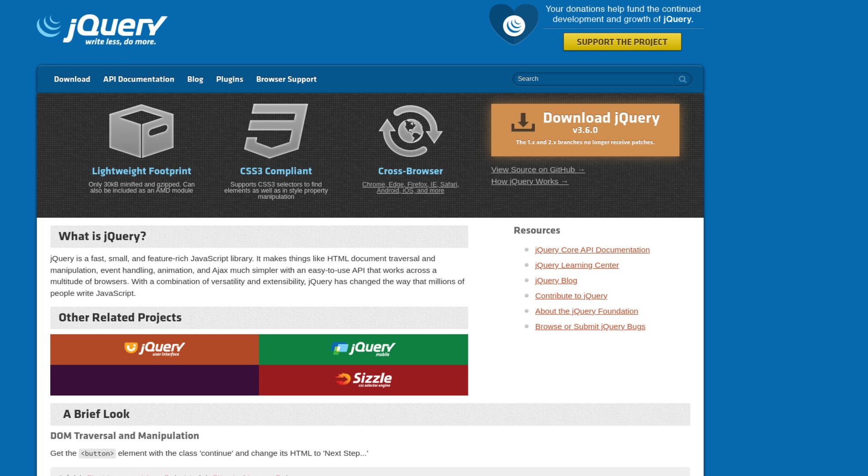Image resolution: width=868 pixels, height=476 pixels.
Task: Click the CSS3 shield icon
Action: pos(276,131)
